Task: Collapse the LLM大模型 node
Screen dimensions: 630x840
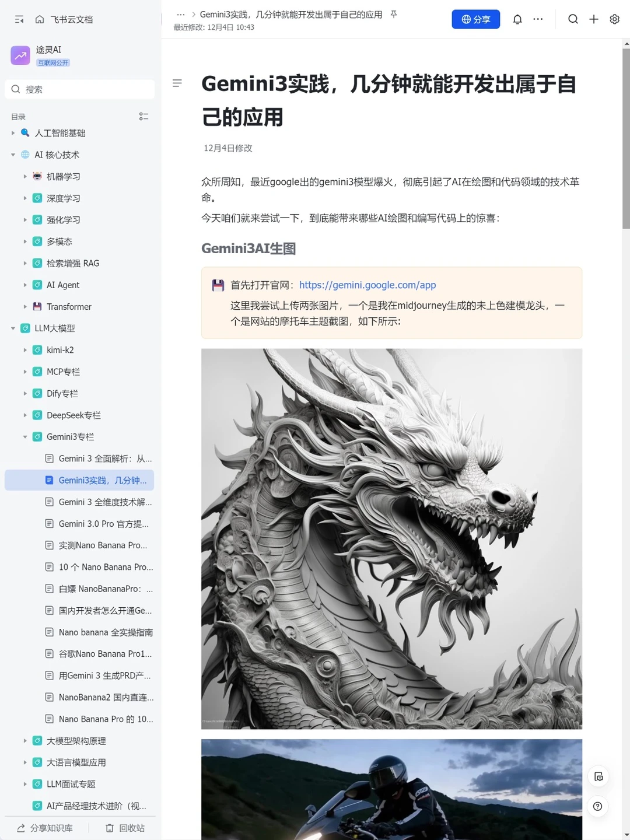Action: pos(13,328)
